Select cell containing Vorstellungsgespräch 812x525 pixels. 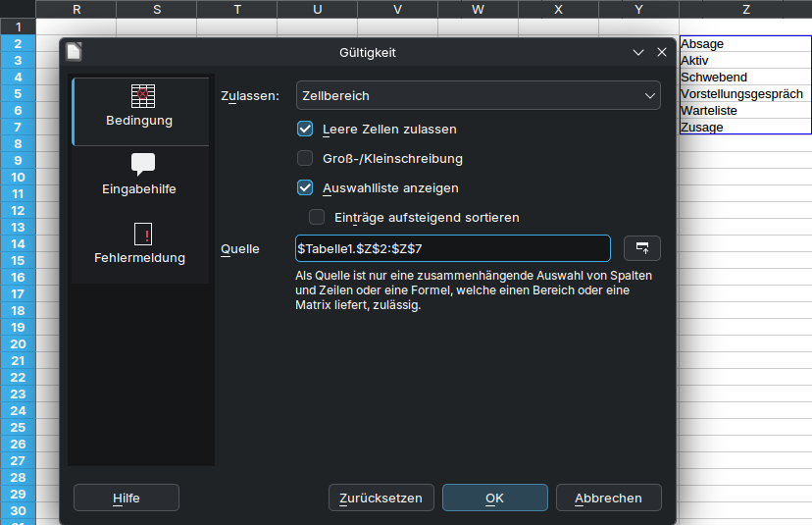coord(745,94)
